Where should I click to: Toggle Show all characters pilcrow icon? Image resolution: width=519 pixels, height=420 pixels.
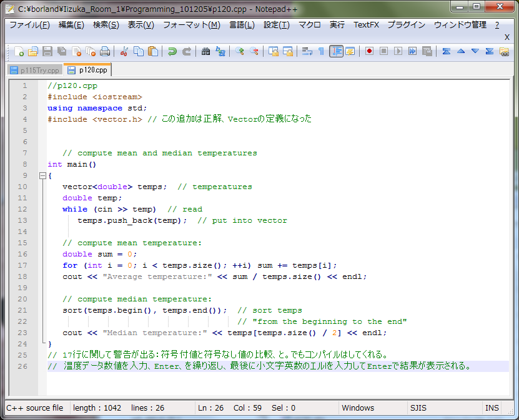tap(321, 51)
